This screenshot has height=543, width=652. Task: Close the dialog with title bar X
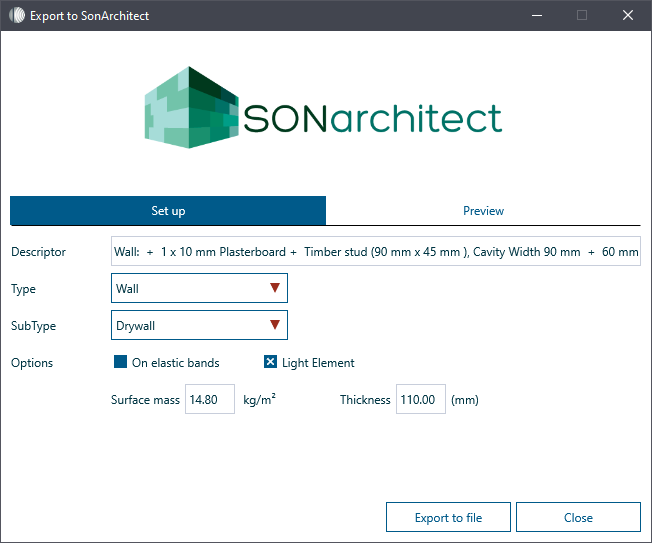coord(628,15)
